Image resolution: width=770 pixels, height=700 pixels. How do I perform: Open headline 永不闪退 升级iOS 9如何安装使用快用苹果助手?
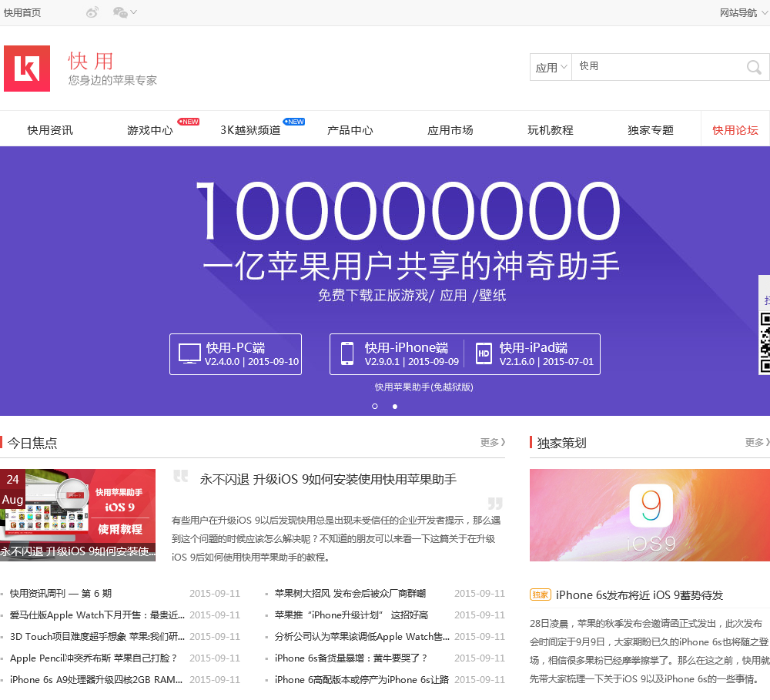(x=328, y=480)
